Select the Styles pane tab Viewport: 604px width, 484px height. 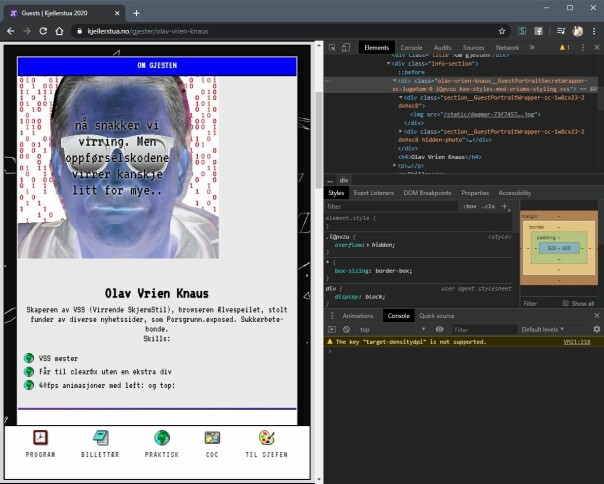(336, 193)
